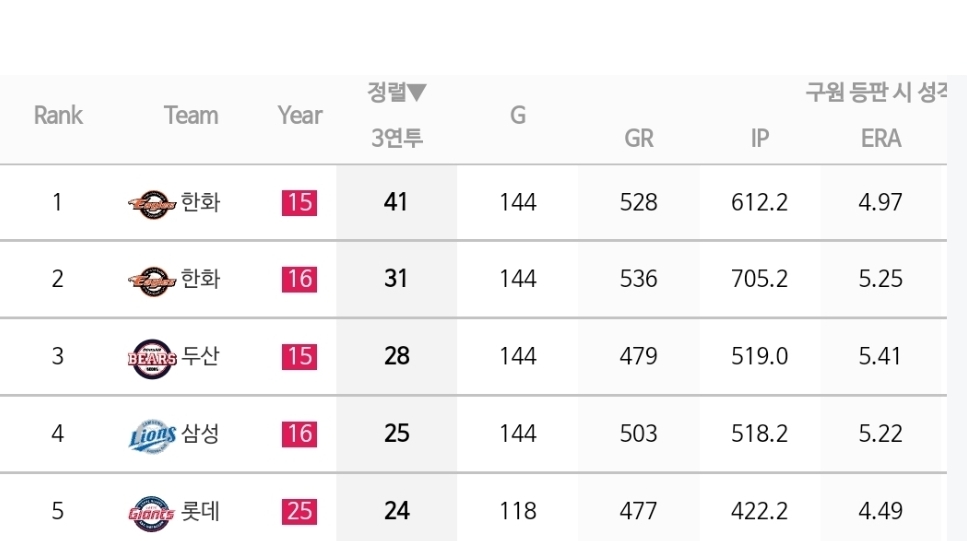Click the Lotte Giants team logo
The image size is (967, 541).
pyautogui.click(x=152, y=513)
